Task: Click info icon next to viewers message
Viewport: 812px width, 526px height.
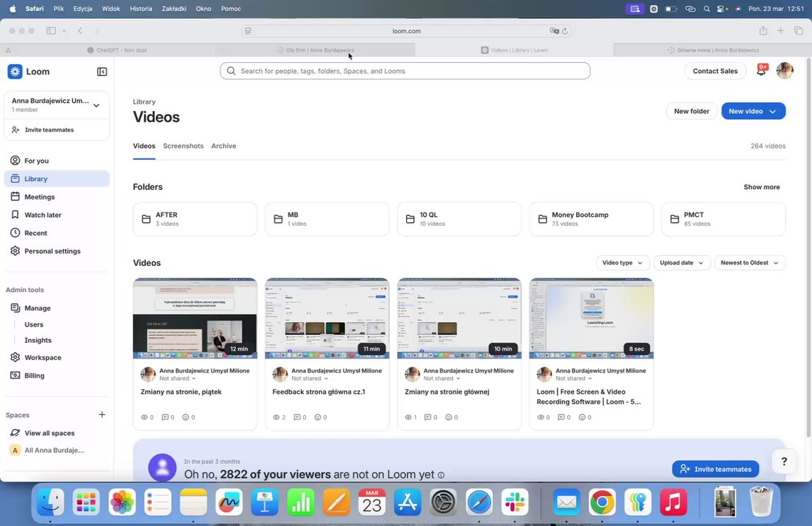Action: coord(441,475)
